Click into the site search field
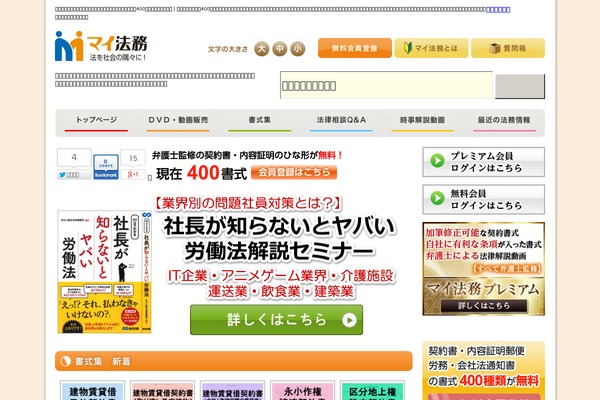The width and height of the screenshot is (600, 400). (x=386, y=85)
